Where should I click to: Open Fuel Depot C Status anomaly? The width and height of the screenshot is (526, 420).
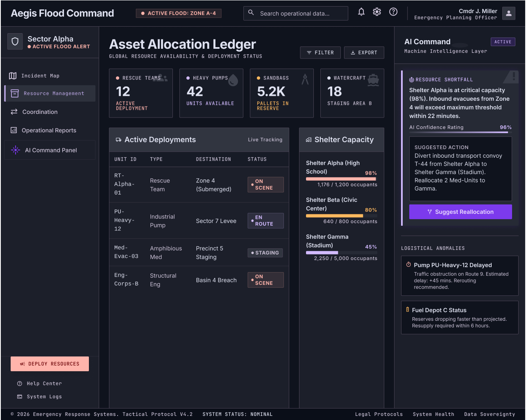click(460, 318)
